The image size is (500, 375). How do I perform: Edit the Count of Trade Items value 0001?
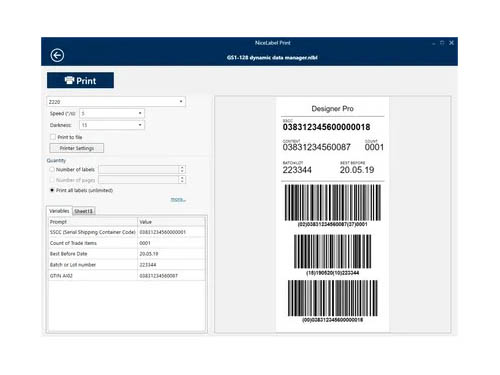172,243
